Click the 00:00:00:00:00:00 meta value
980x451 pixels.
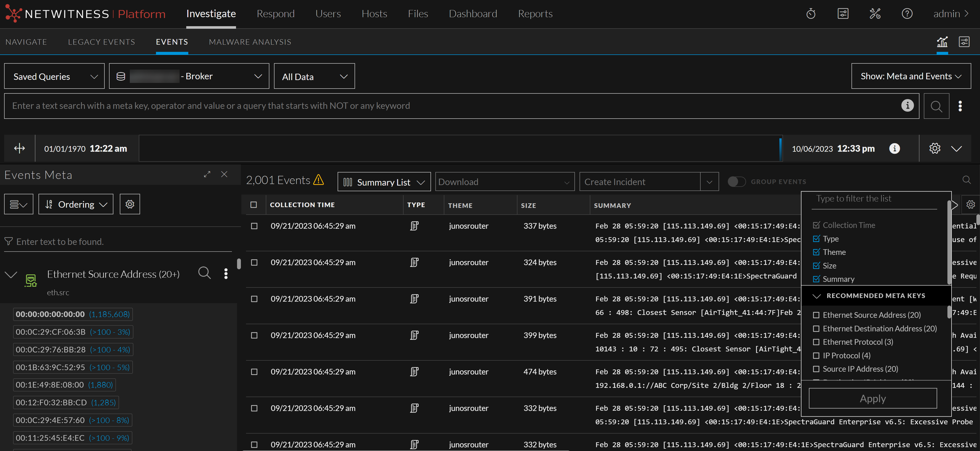(50, 314)
